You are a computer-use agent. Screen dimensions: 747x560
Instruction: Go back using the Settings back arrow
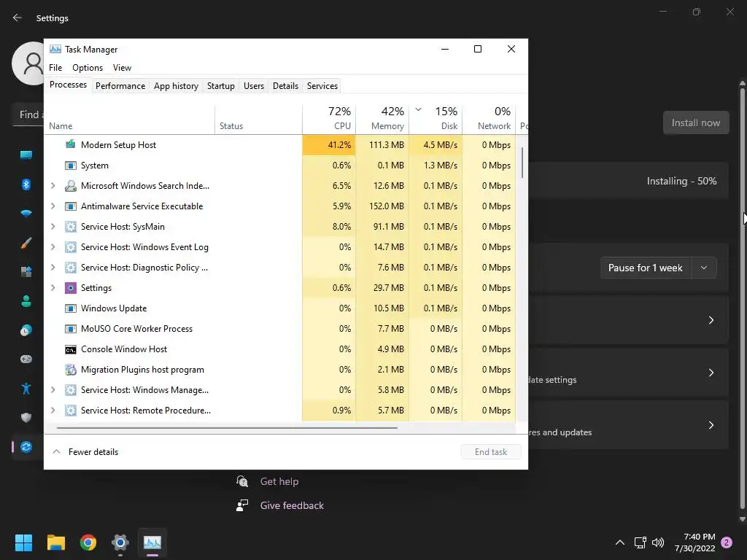click(x=18, y=17)
